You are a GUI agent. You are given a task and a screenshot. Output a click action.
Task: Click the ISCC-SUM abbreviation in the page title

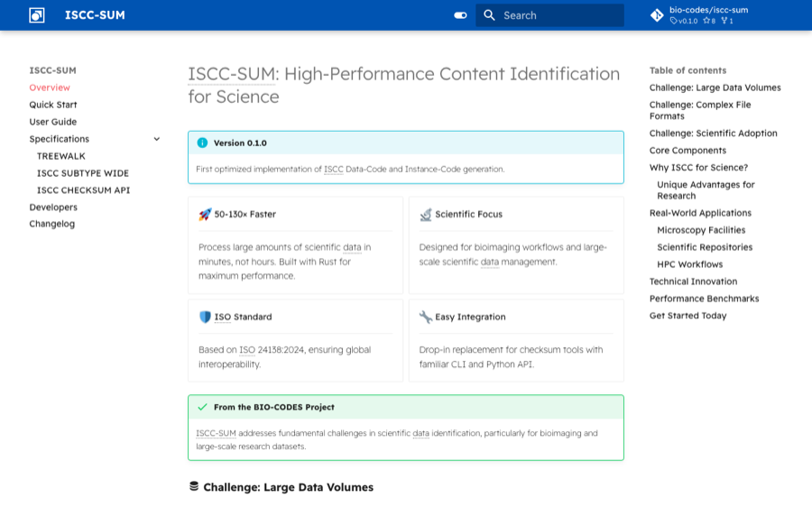[x=231, y=74]
